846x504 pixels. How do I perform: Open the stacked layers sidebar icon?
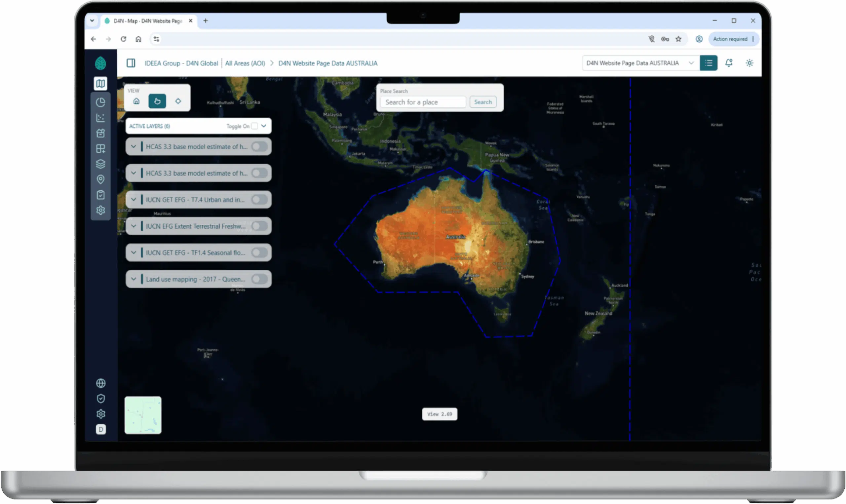coord(100,164)
